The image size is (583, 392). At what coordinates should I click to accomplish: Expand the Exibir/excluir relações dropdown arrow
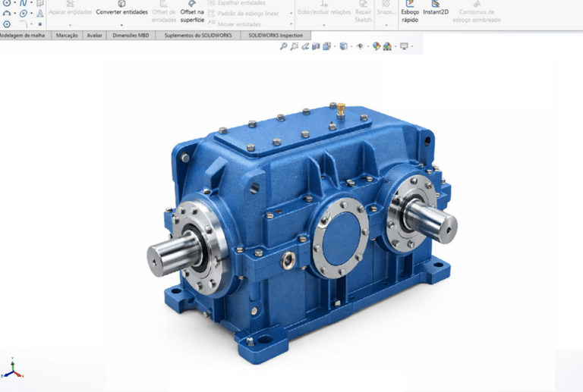(324, 25)
